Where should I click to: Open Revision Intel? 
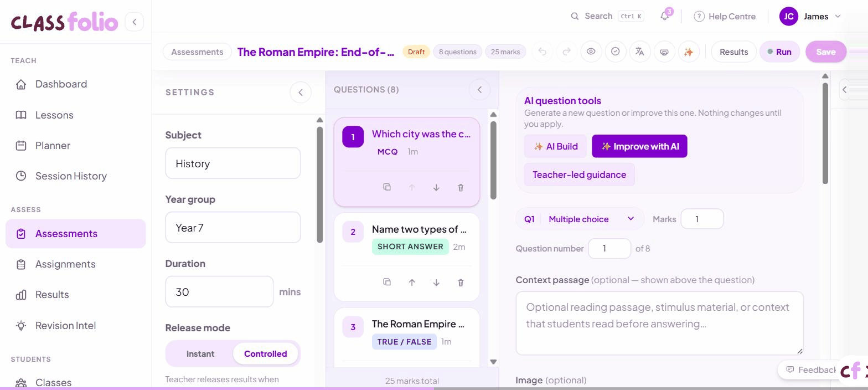tap(76, 326)
